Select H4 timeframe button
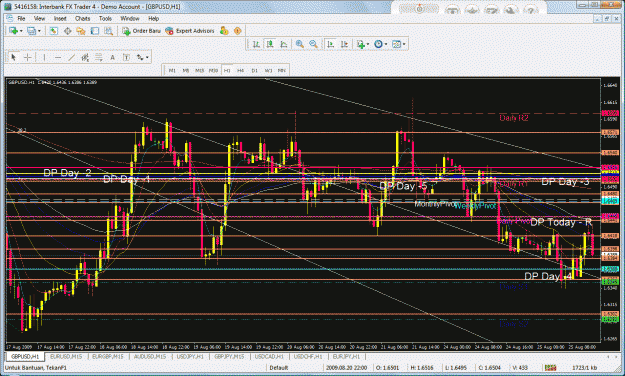The image size is (625, 376). (x=240, y=70)
